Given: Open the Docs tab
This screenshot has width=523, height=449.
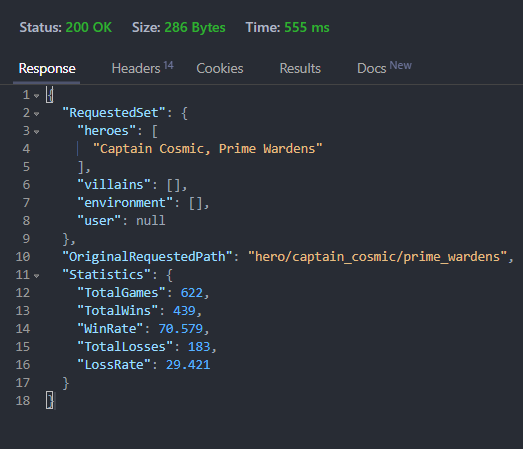Looking at the screenshot, I should click(384, 68).
